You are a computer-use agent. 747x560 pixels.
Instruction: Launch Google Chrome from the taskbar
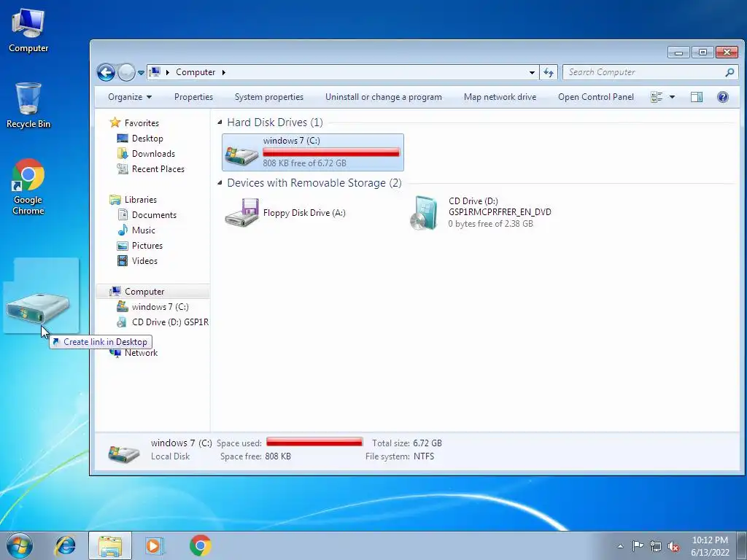tap(200, 545)
